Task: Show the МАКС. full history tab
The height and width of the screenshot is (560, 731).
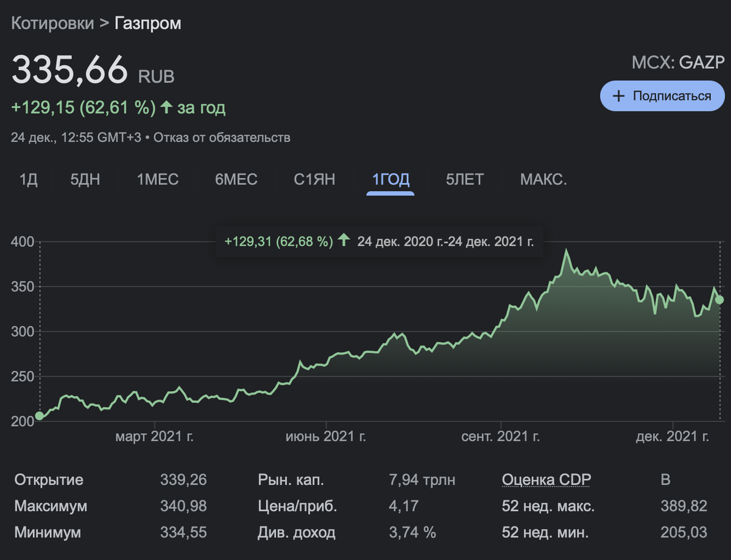Action: 543,180
